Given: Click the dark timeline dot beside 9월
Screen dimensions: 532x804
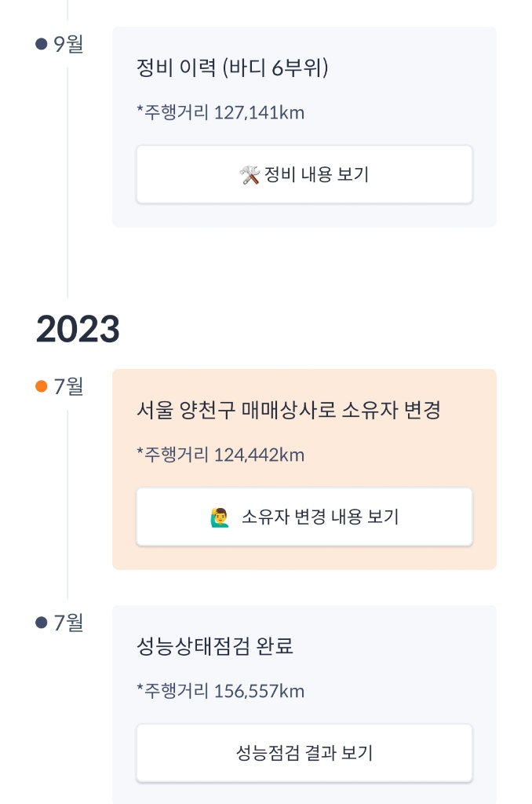Looking at the screenshot, I should point(42,44).
